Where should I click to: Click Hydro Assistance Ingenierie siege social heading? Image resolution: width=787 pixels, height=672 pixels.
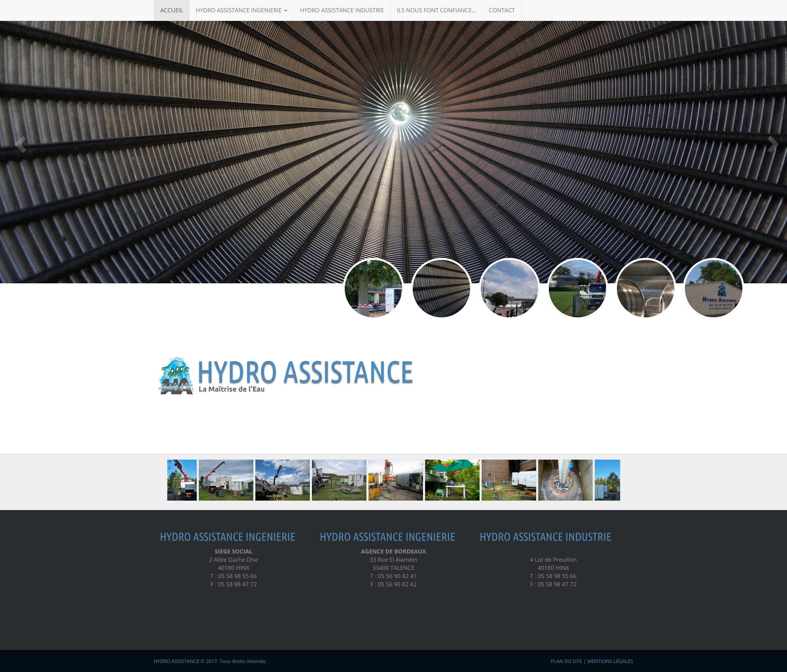[x=227, y=537]
